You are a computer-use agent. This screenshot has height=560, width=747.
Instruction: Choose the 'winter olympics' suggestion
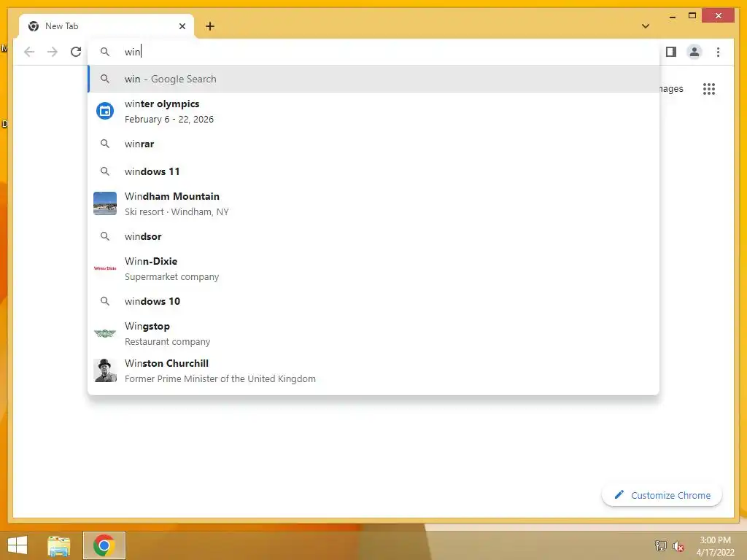pos(373,112)
